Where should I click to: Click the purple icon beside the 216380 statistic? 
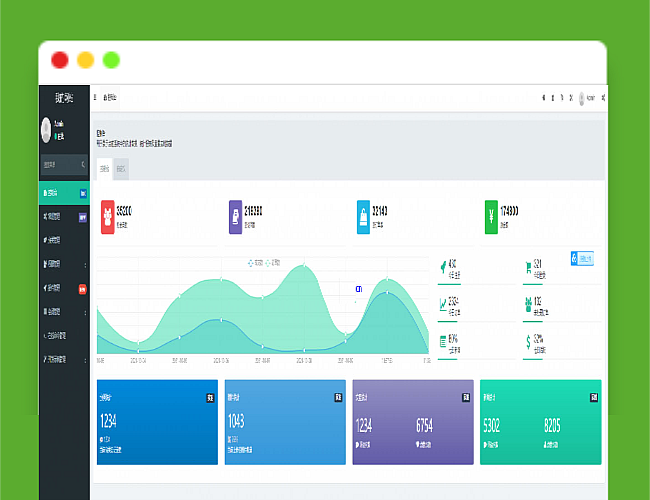(x=235, y=216)
